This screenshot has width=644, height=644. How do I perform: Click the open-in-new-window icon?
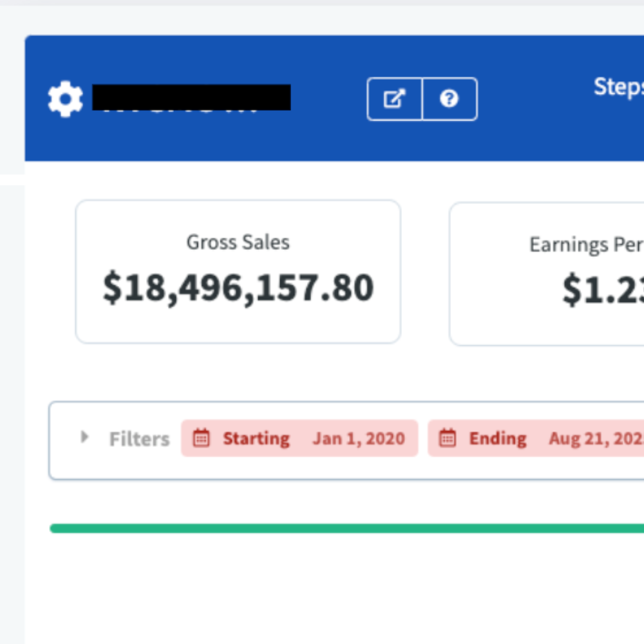point(395,99)
